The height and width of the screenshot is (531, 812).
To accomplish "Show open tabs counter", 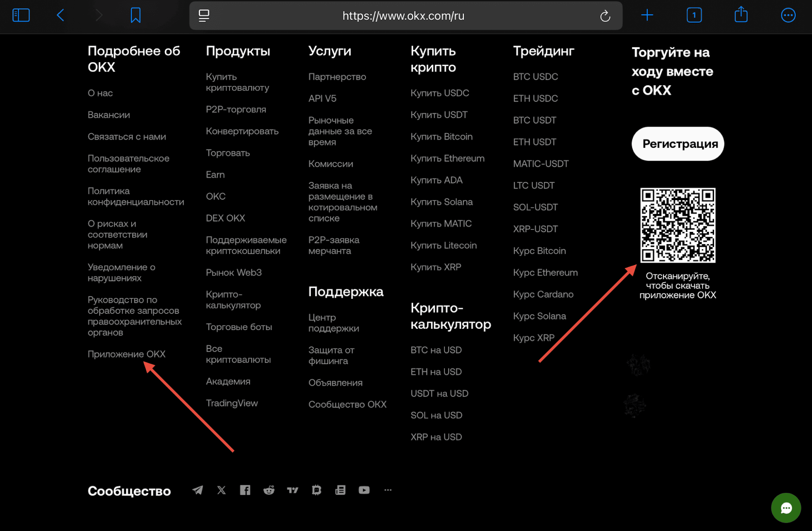I will coord(694,15).
